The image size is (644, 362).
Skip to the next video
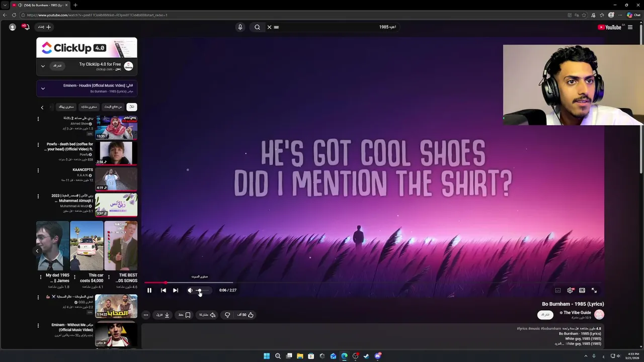(x=176, y=290)
